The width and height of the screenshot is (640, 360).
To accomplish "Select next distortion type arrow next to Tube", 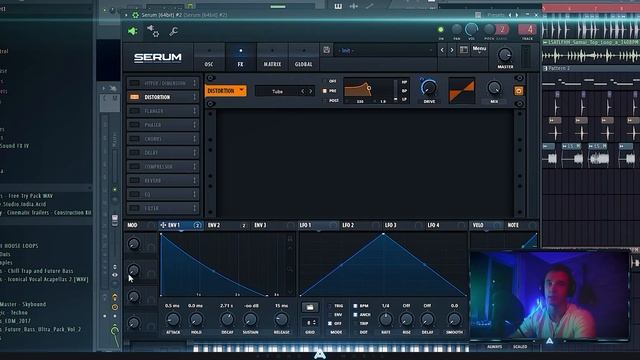I will tap(310, 91).
